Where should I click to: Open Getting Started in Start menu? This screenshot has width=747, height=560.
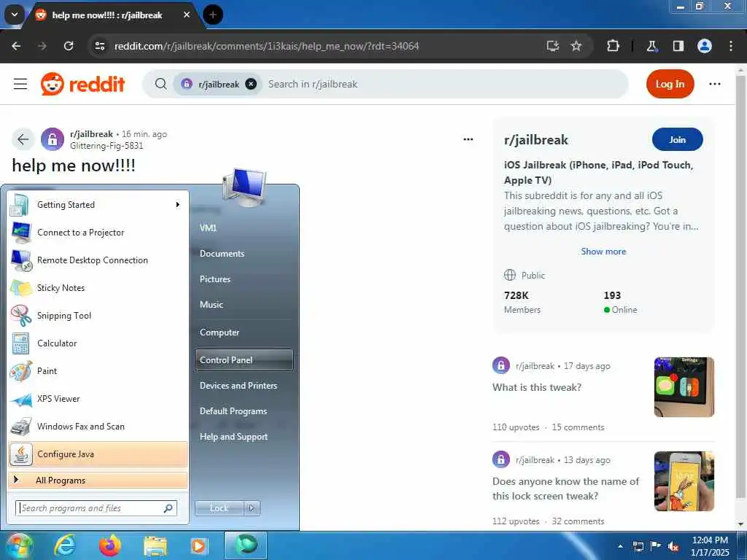click(x=98, y=205)
